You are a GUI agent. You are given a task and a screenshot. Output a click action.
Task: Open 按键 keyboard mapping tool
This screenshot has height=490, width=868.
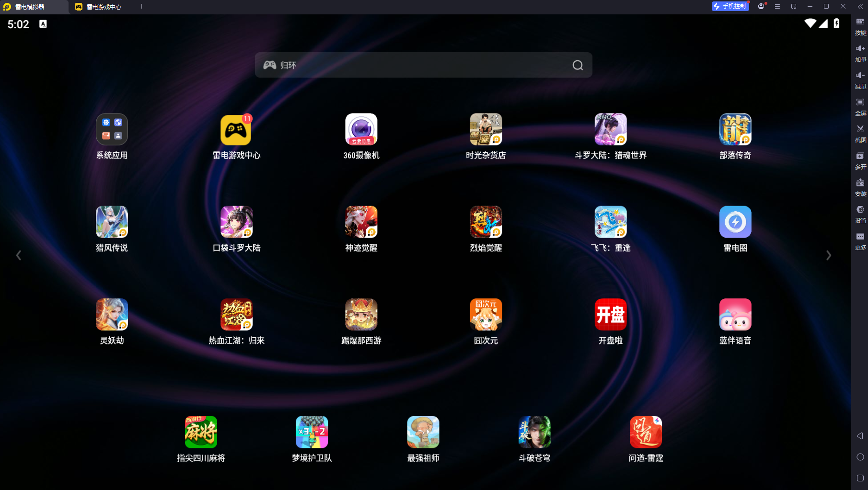pyautogui.click(x=860, y=26)
